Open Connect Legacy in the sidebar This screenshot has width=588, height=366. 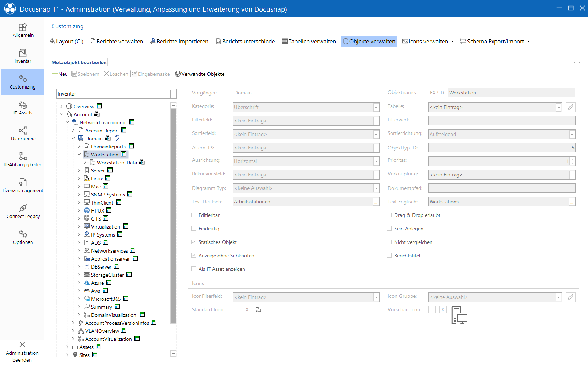point(23,212)
